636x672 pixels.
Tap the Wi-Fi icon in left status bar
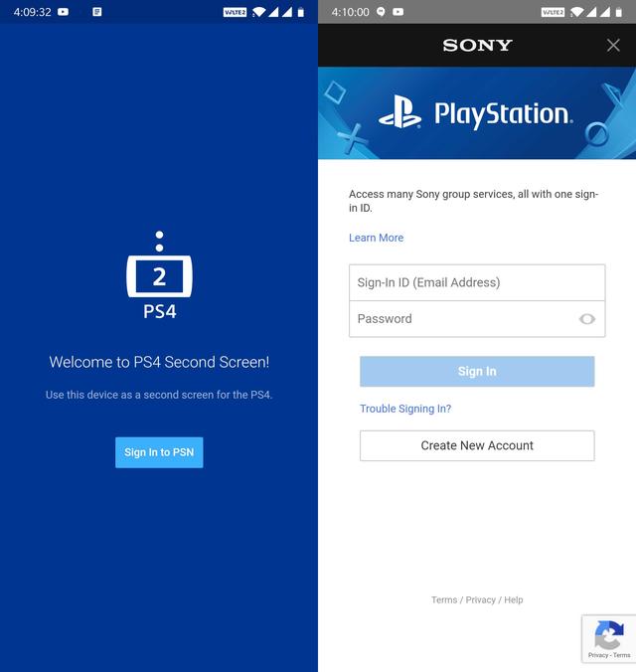coord(258,12)
